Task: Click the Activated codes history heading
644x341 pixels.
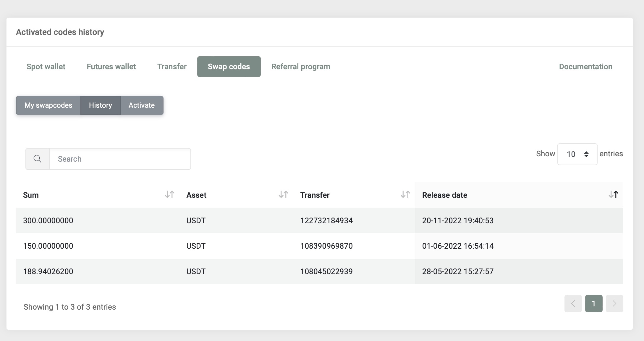Action: click(60, 32)
